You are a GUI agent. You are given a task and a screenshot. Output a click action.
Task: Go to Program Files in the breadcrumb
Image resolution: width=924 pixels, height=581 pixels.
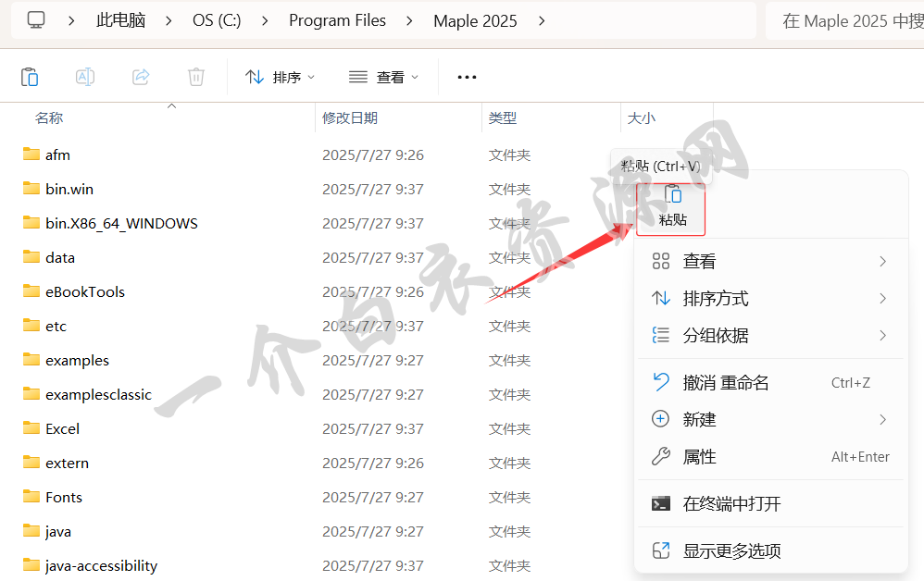337,20
